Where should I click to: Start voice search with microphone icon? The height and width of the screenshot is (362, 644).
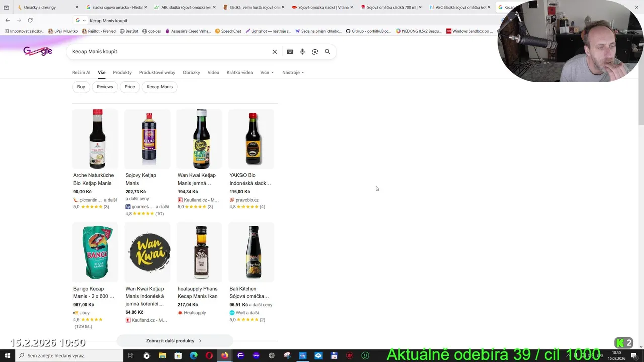[302, 52]
